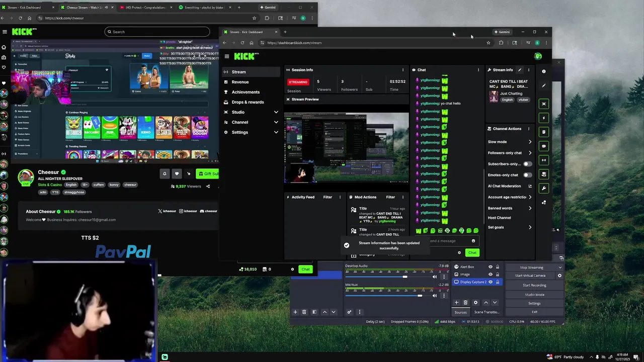Open Banned words settings
The width and height of the screenshot is (644, 362).
tap(510, 208)
